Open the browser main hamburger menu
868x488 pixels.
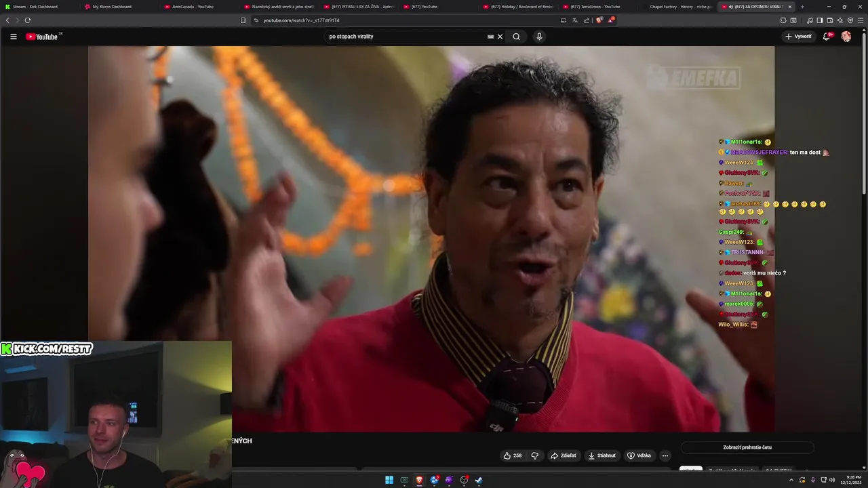[861, 20]
